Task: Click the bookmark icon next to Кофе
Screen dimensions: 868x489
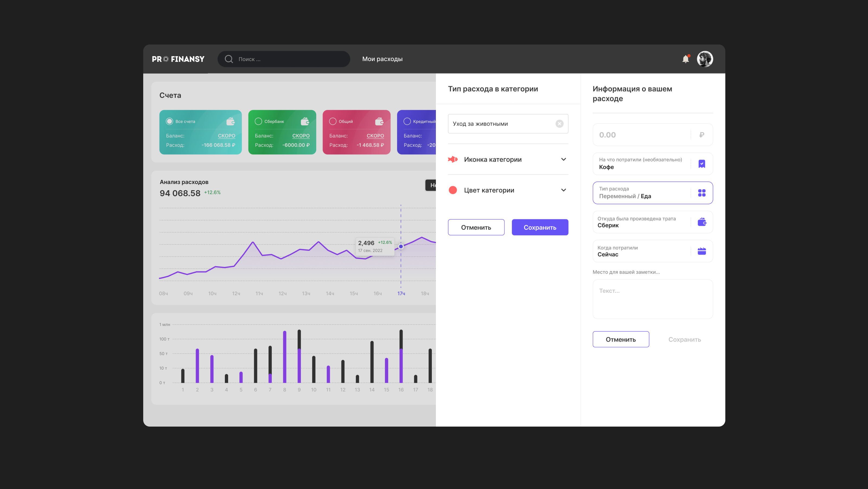Action: [702, 164]
